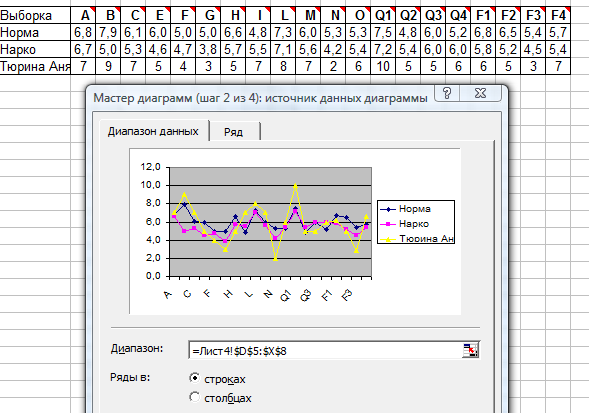Select column header cell 'F4'
Image resolution: width=589 pixels, height=413 pixels.
pyautogui.click(x=558, y=15)
